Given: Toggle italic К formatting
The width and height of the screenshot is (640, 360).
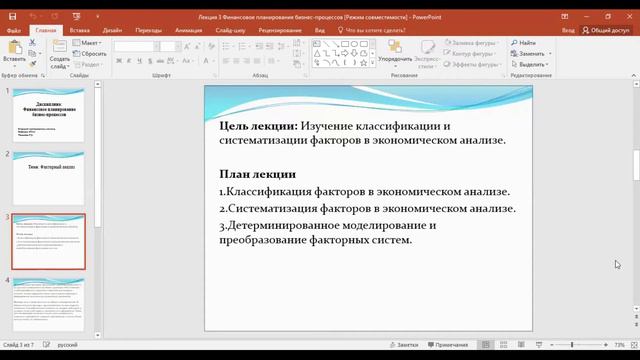Looking at the screenshot, I should pos(129,61).
